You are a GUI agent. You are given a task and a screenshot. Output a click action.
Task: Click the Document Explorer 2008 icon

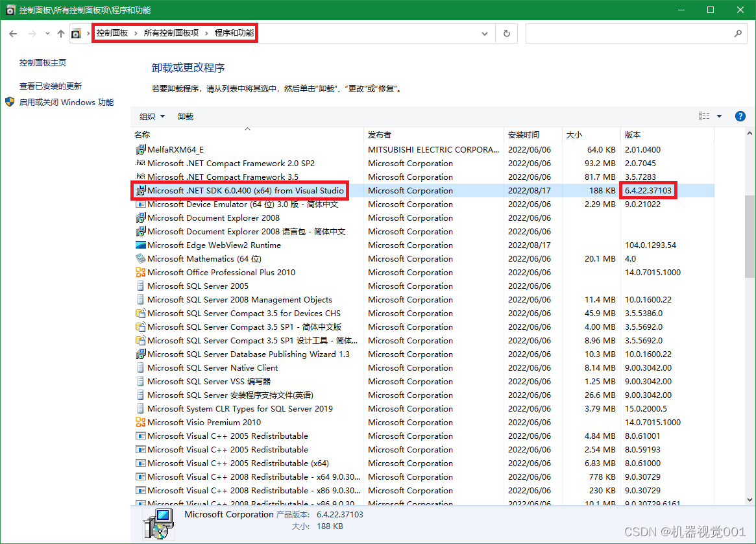pyautogui.click(x=140, y=217)
